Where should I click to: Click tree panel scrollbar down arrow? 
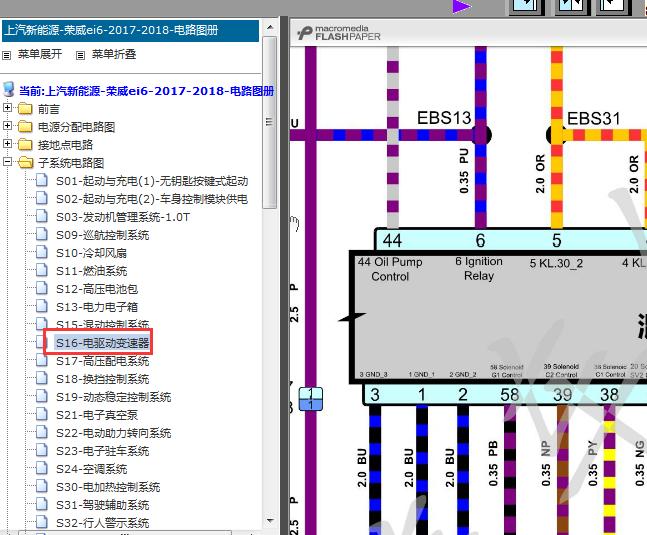pos(270,521)
